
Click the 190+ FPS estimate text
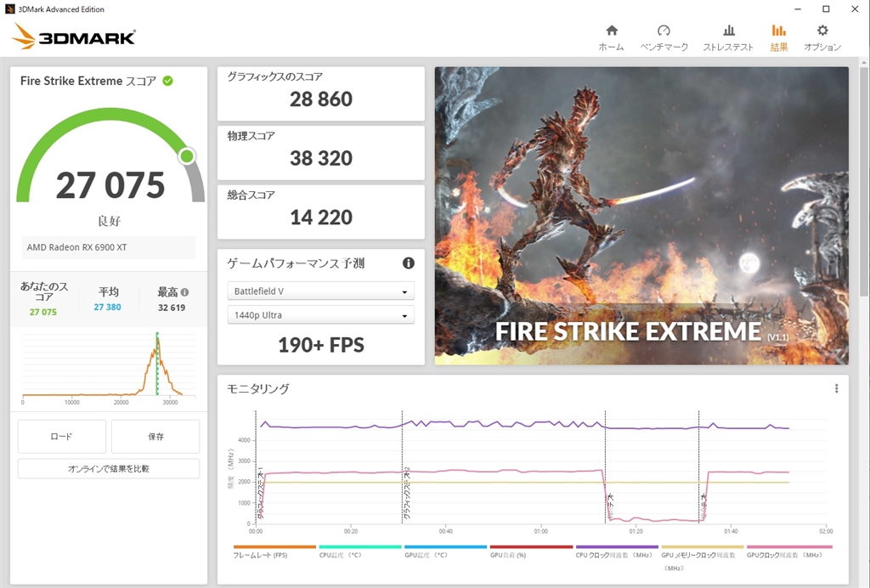click(320, 345)
